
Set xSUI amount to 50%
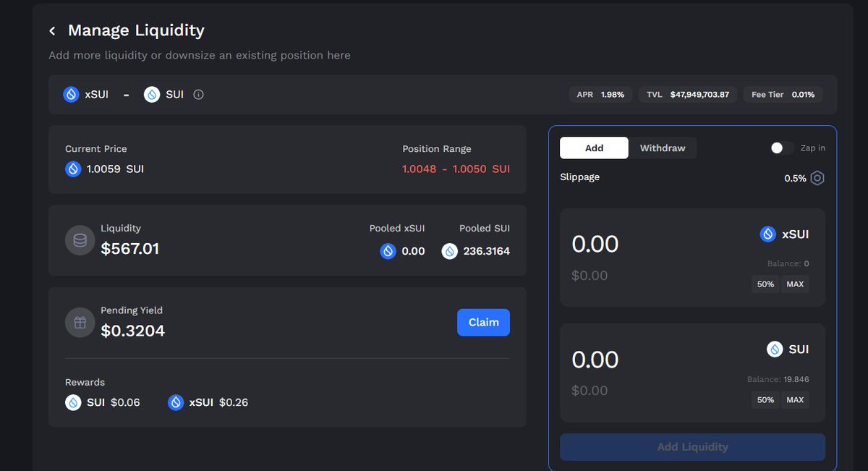pos(765,284)
